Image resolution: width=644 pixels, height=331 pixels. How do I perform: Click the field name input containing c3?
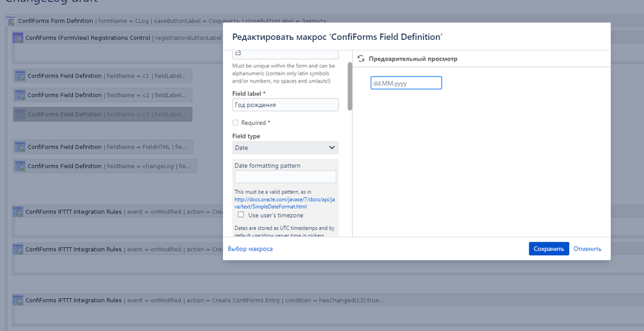[x=286, y=54]
